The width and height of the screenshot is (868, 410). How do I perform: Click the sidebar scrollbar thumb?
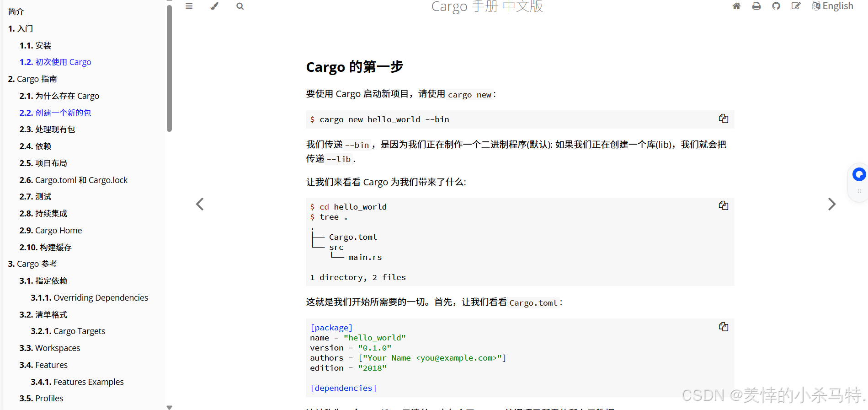point(169,68)
